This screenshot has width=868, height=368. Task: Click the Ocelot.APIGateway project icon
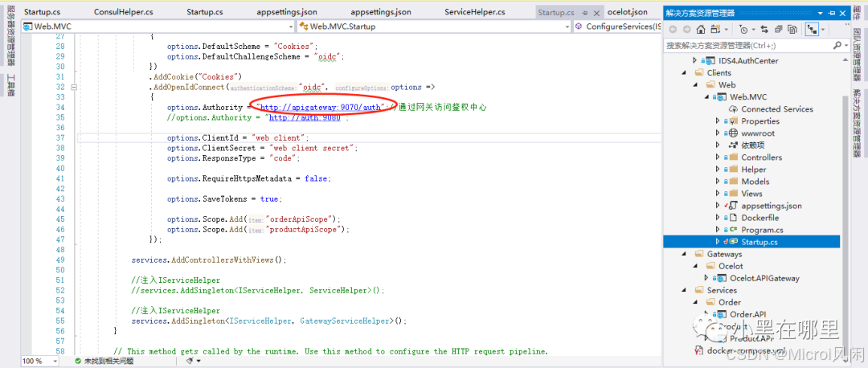click(x=721, y=278)
